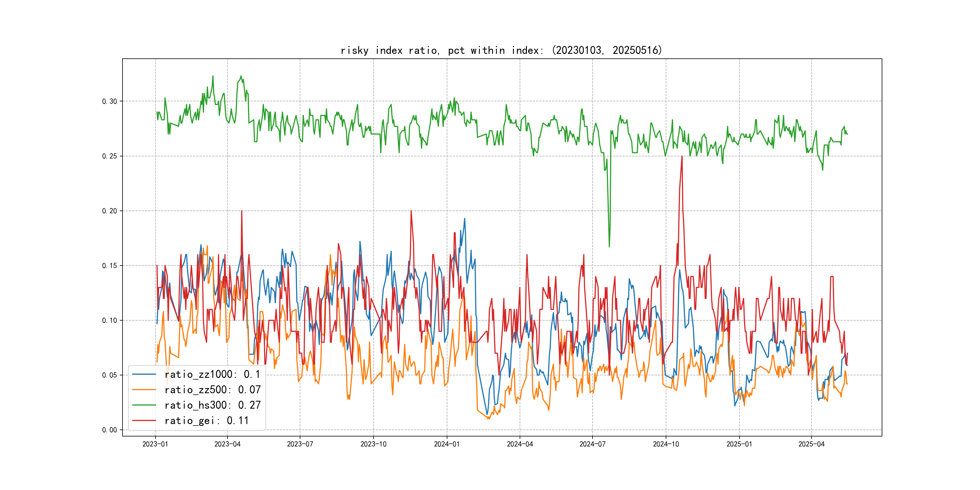Click the red ratio_gei legend line swatch
This screenshot has width=980, height=490.
click(144, 420)
